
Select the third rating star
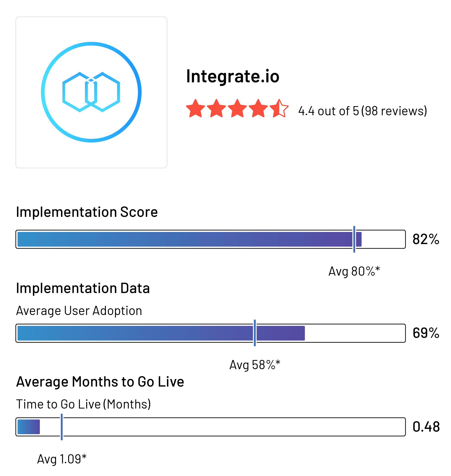(237, 109)
